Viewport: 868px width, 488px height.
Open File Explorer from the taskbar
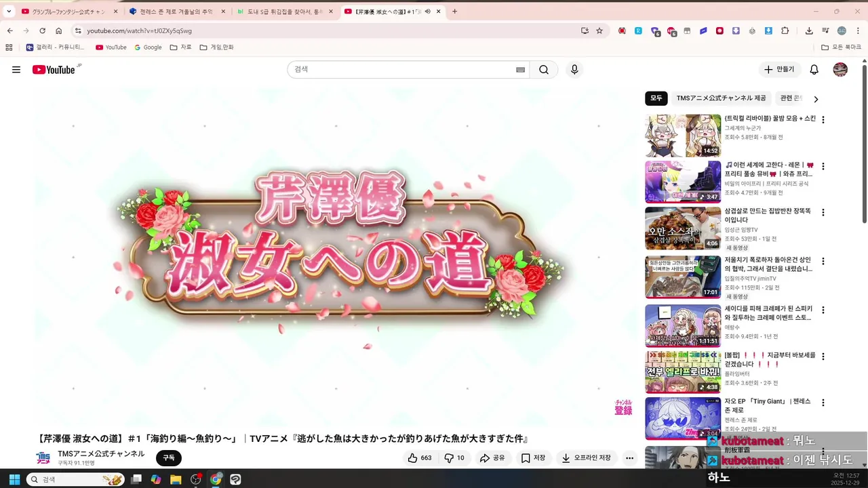(x=176, y=479)
